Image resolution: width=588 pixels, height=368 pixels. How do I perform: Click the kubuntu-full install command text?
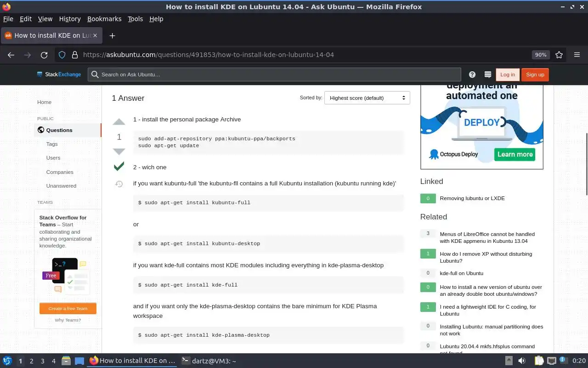pyautogui.click(x=194, y=202)
